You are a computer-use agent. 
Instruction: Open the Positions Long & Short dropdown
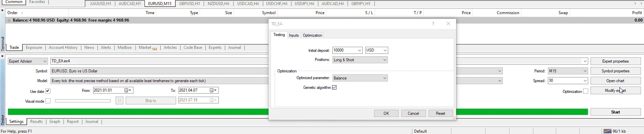(x=360, y=60)
